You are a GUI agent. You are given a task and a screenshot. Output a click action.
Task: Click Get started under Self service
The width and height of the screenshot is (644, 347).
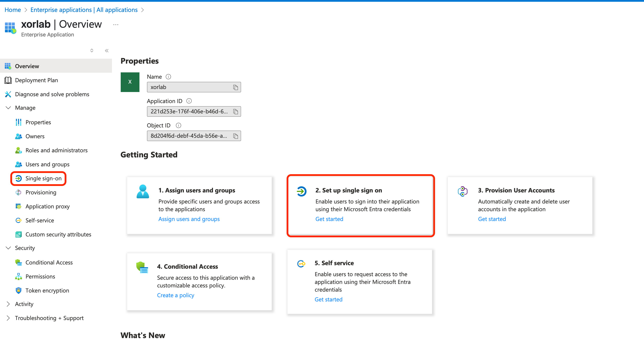(x=328, y=300)
